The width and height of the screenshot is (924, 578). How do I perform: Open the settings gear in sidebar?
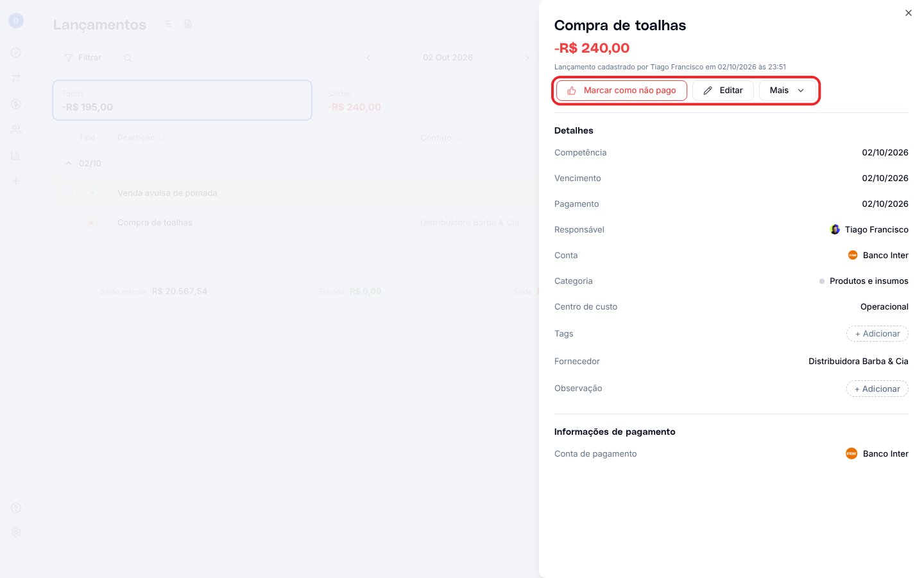click(16, 532)
